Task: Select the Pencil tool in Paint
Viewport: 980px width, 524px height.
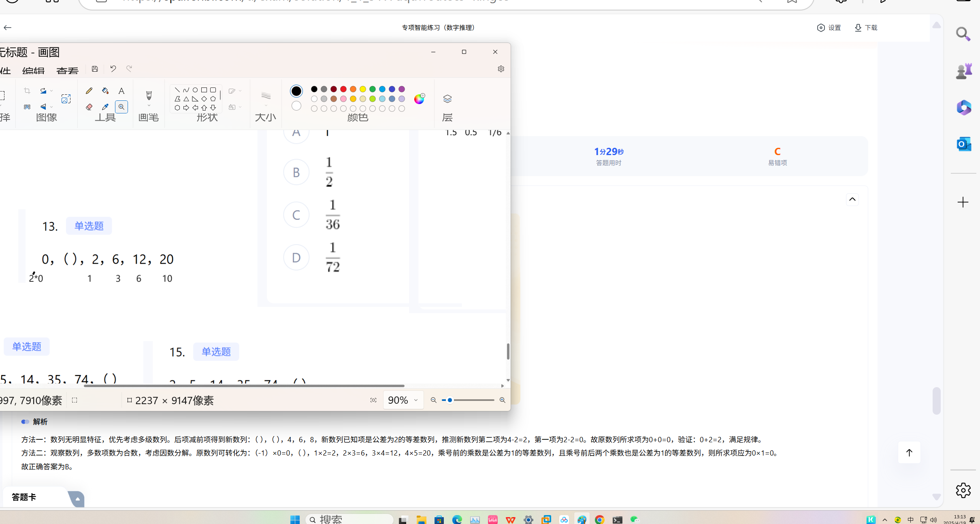Action: pyautogui.click(x=89, y=91)
